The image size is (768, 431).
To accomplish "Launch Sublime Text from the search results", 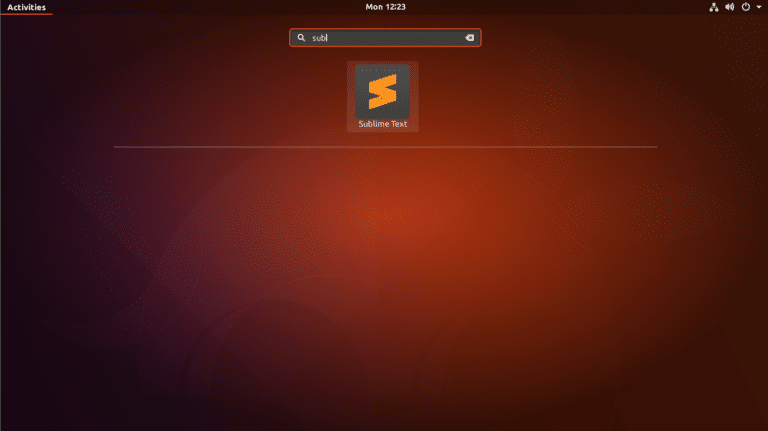I will (382, 96).
